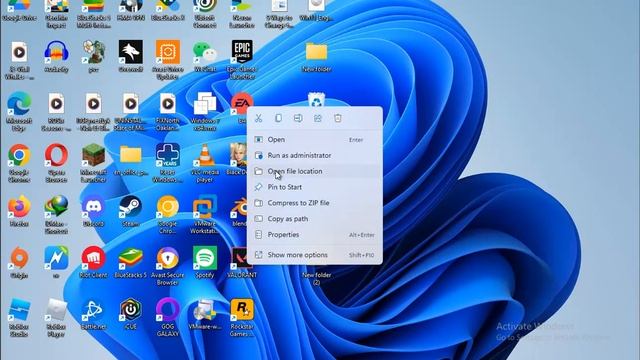Select the Opera Browser shortcut
640x360 pixels.
tap(56, 155)
